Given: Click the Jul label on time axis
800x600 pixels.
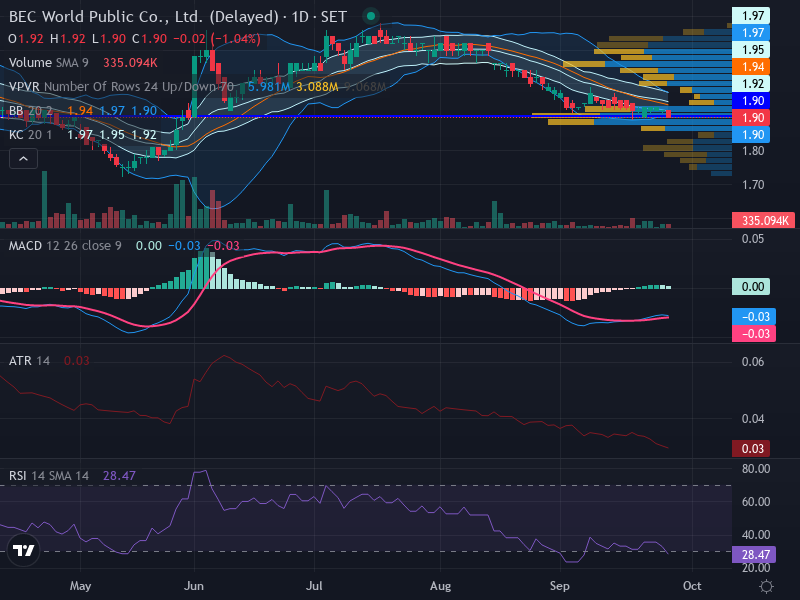Looking at the screenshot, I should (314, 586).
